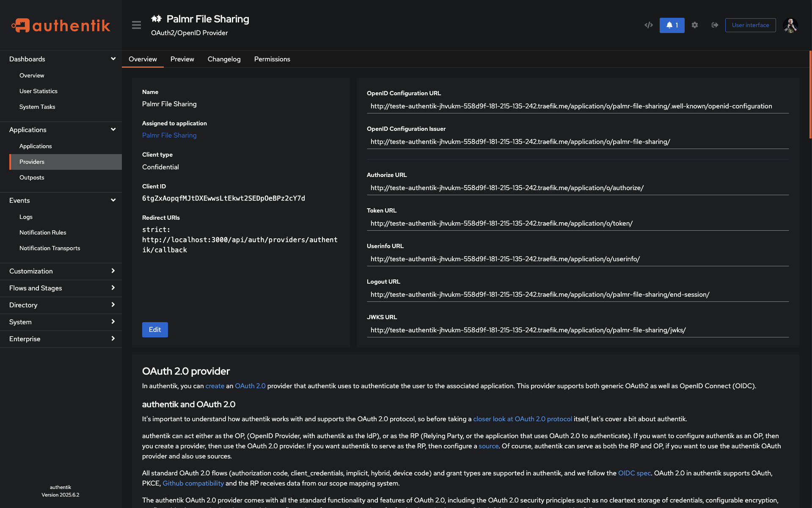
Task: Click the 'Confidential' client type value
Action: 160,167
